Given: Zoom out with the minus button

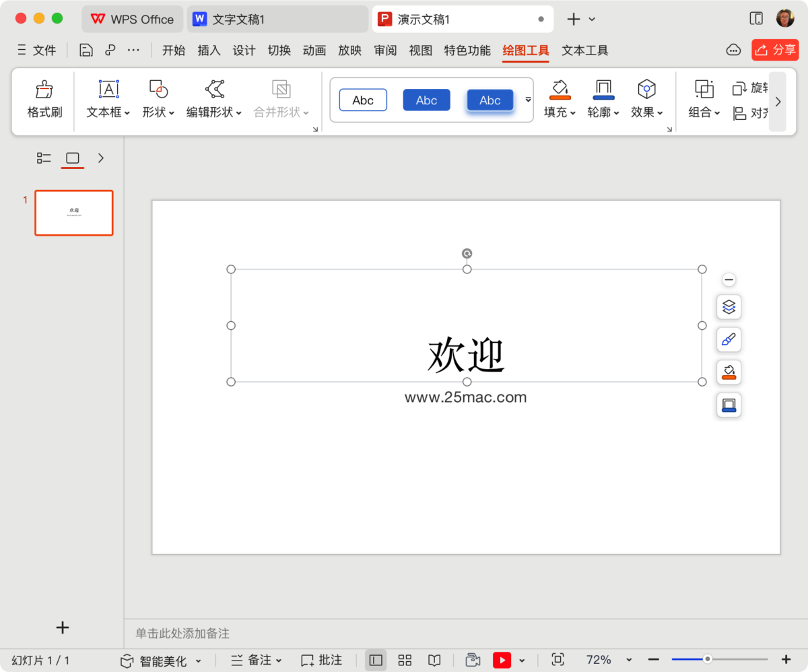Looking at the screenshot, I should pos(653,660).
